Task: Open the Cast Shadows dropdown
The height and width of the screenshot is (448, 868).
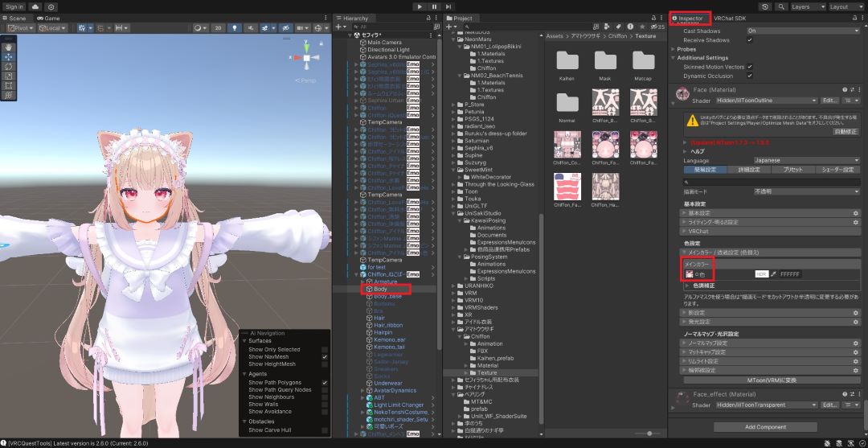Action: pos(803,31)
